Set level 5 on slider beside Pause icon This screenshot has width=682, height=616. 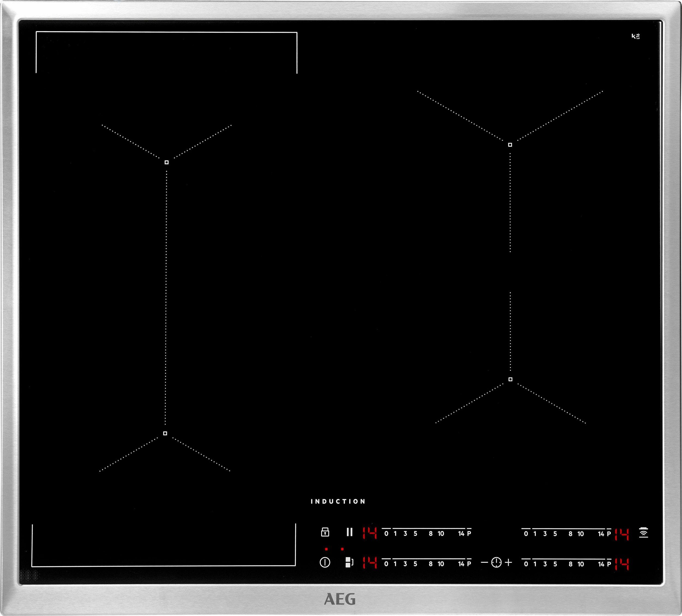click(415, 533)
